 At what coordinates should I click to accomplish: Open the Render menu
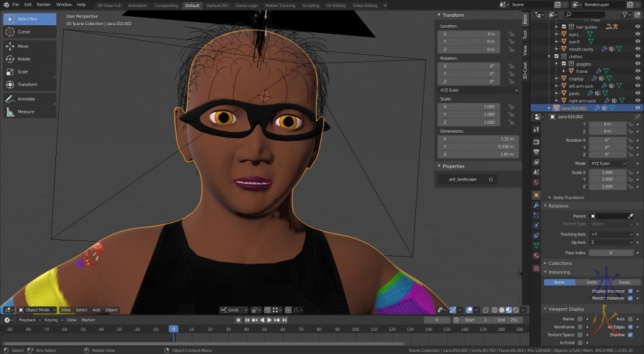[x=43, y=5]
